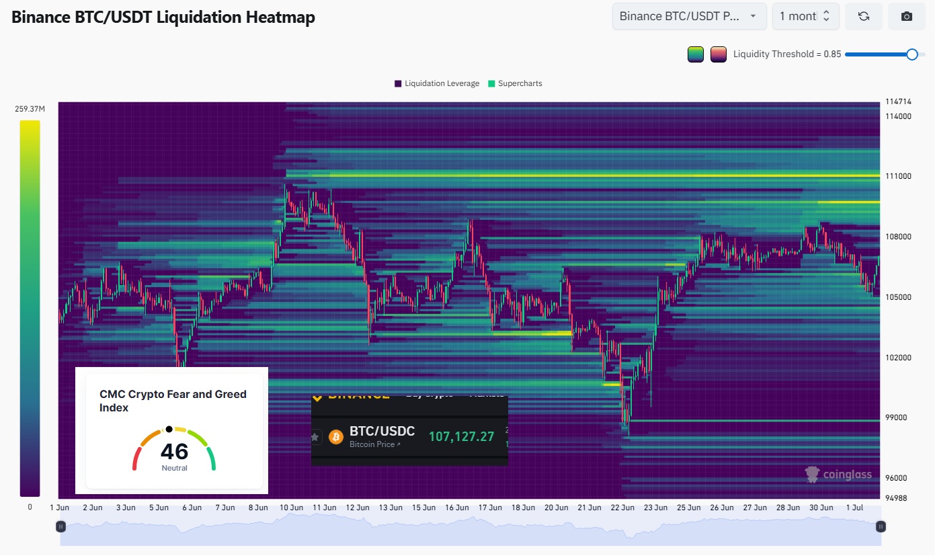The height and width of the screenshot is (560, 935).
Task: Click the 99000 price axis label
Action: pos(897,417)
